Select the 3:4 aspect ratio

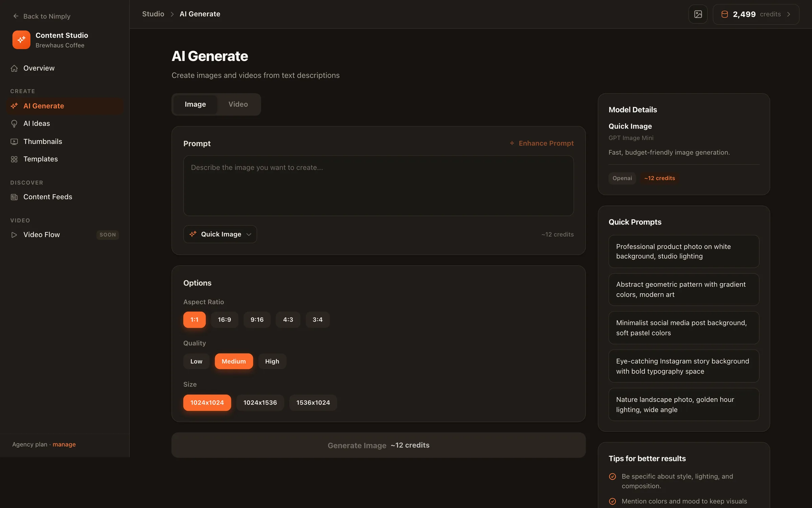click(x=318, y=320)
